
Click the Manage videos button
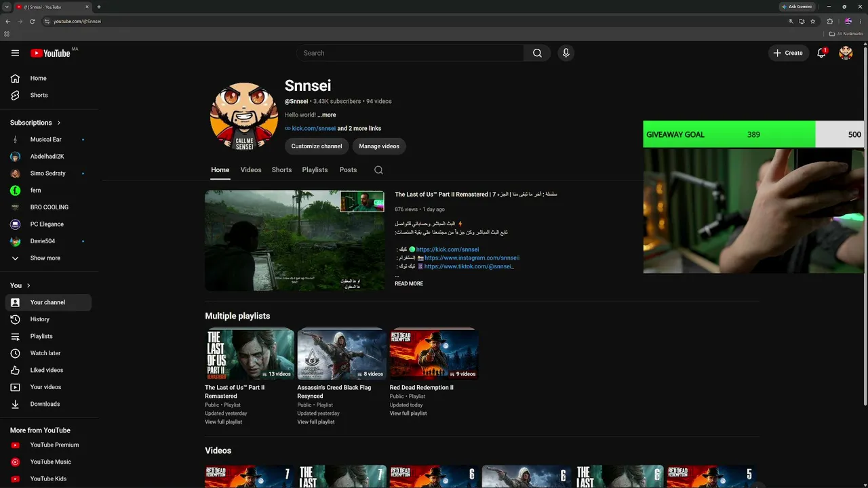point(379,146)
